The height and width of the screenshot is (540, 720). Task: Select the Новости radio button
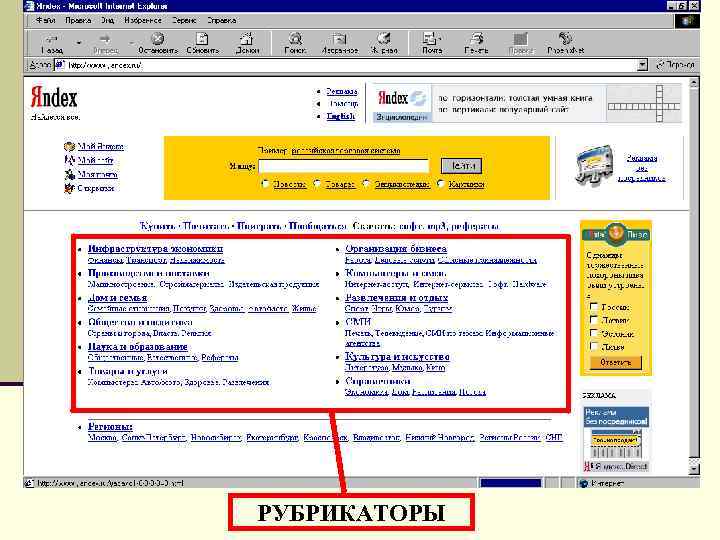point(265,184)
